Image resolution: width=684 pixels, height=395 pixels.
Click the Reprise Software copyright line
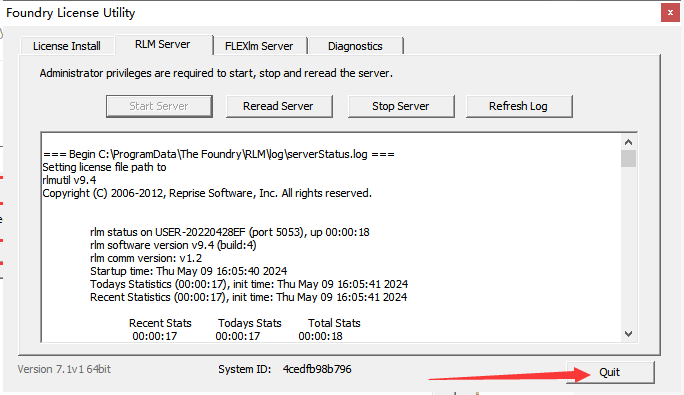(207, 193)
